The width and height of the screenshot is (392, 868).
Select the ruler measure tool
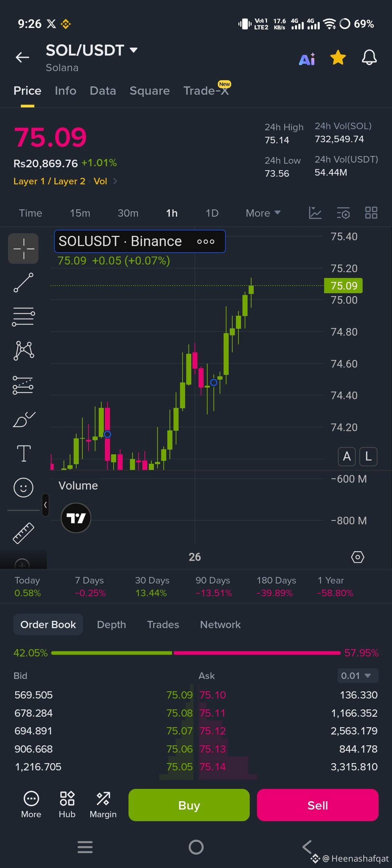click(24, 533)
